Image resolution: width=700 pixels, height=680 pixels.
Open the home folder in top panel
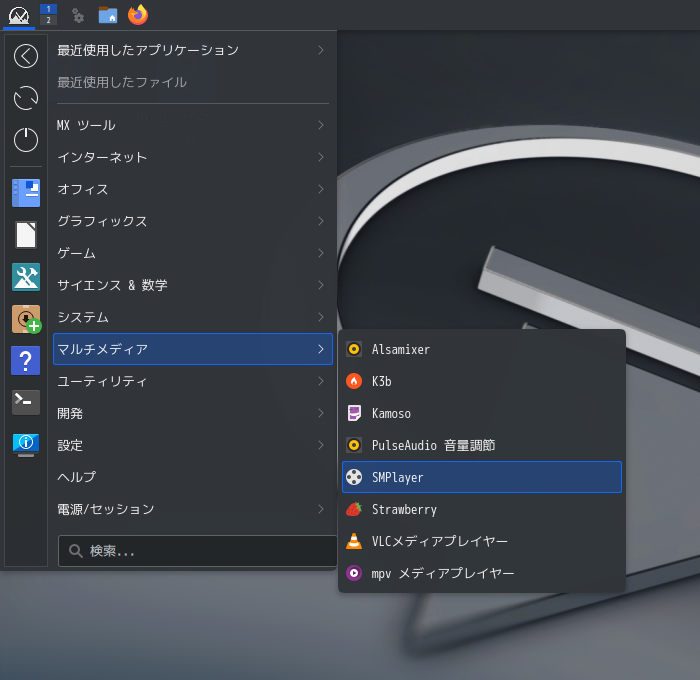point(108,15)
